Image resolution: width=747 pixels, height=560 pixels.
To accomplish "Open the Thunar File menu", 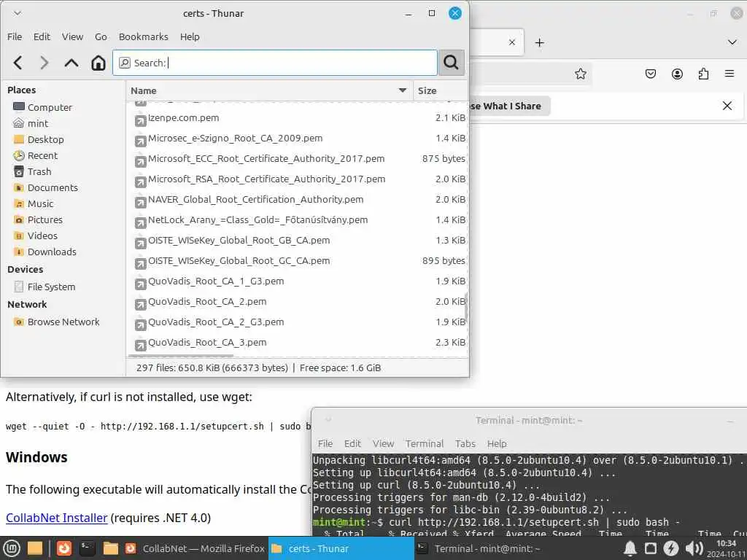I will click(15, 36).
